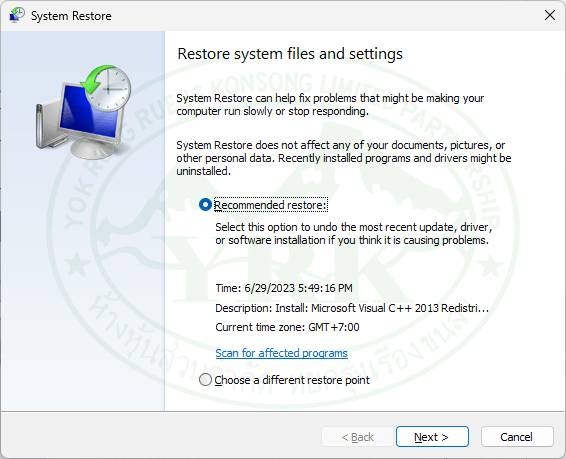This screenshot has height=459, width=566.
Task: Click the paragraph about documents and pictures
Action: click(344, 158)
